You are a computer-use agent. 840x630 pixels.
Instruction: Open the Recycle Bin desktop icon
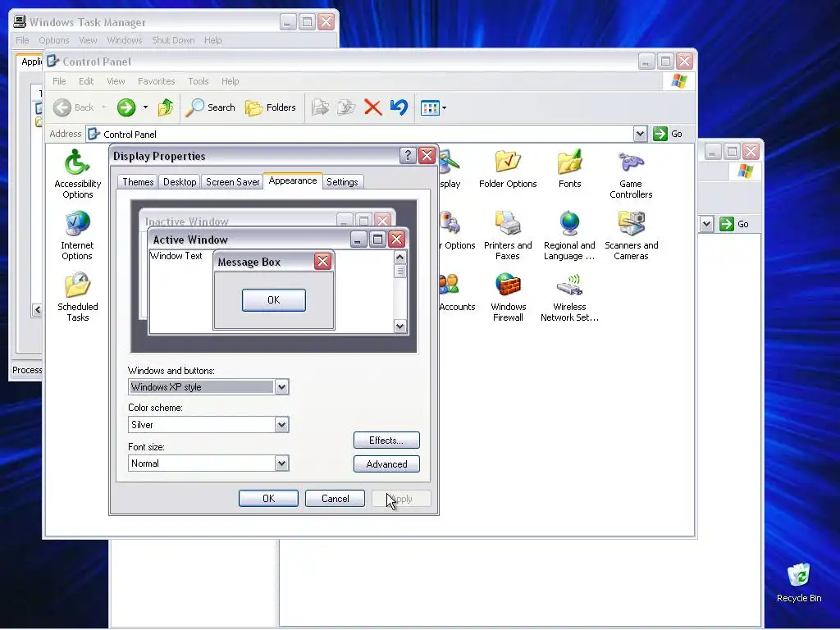tap(799, 583)
